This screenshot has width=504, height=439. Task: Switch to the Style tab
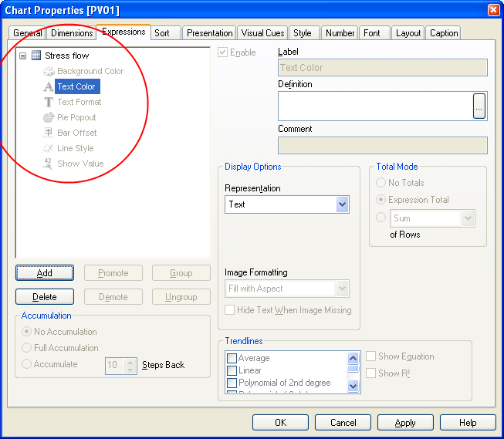(x=303, y=32)
